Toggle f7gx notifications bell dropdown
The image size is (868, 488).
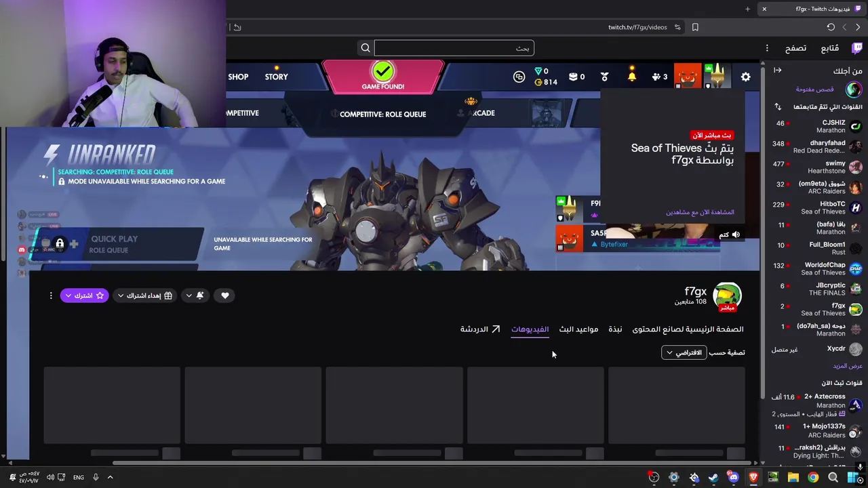tap(194, 296)
